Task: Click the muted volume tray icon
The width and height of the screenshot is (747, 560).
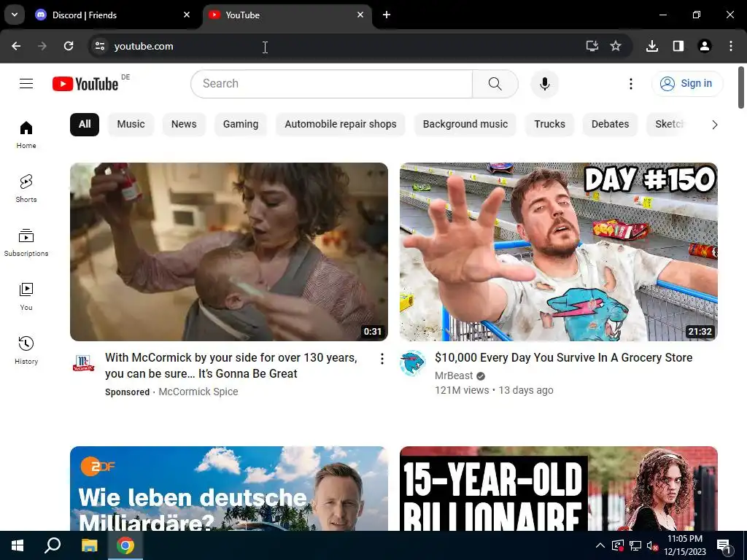Action: click(x=652, y=545)
